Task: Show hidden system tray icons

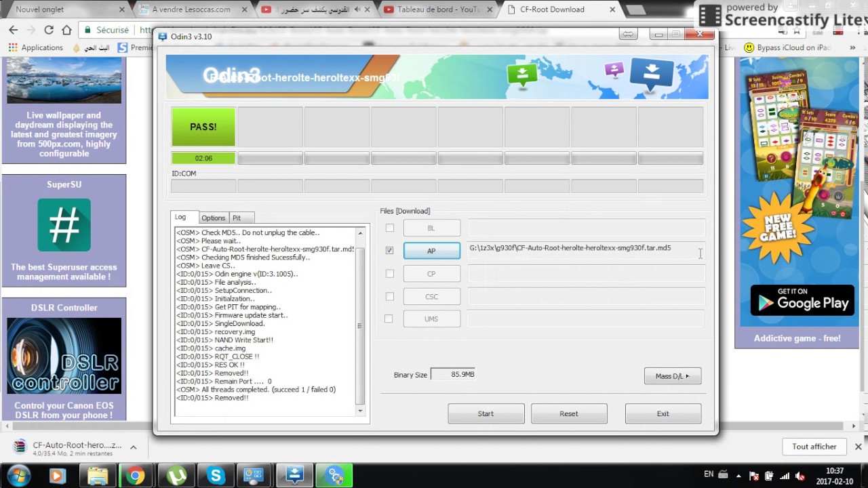Action: click(x=738, y=476)
